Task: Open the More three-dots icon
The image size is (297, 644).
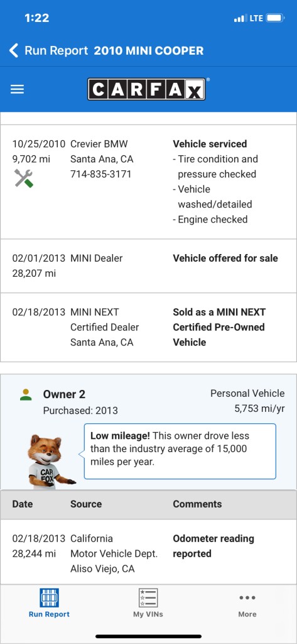Action: click(247, 597)
